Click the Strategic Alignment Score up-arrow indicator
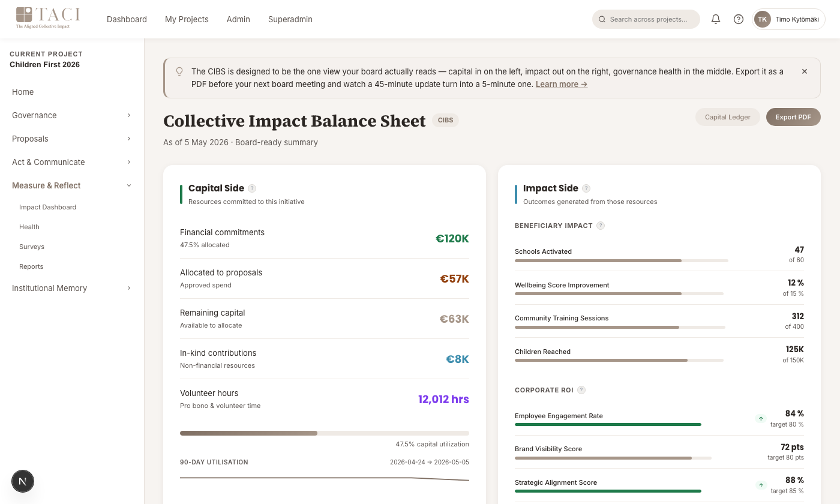This screenshot has height=504, width=840. [x=761, y=485]
